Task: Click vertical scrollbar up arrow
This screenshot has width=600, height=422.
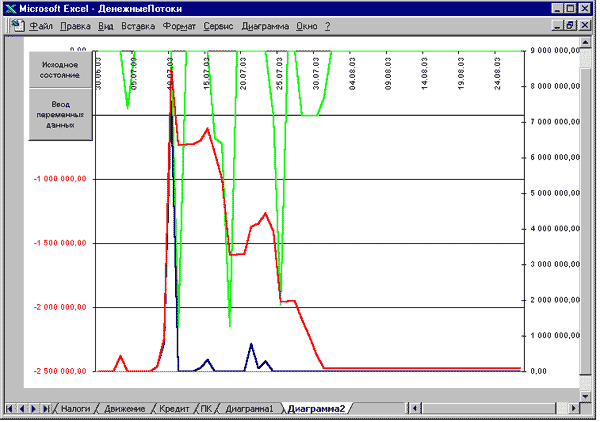Action: click(x=585, y=42)
